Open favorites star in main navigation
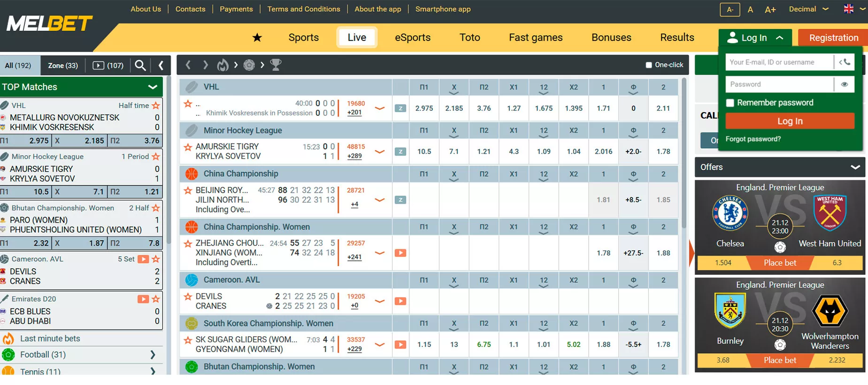This screenshot has width=868, height=385. click(x=257, y=38)
